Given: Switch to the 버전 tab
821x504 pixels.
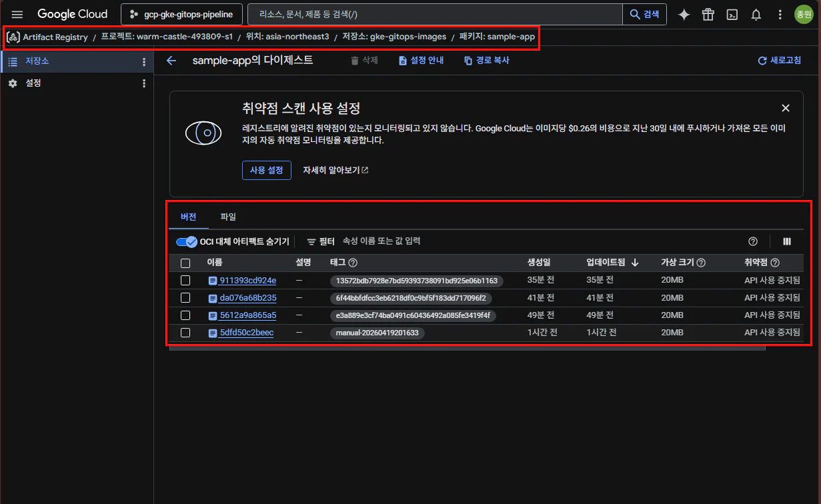Looking at the screenshot, I should [x=188, y=217].
